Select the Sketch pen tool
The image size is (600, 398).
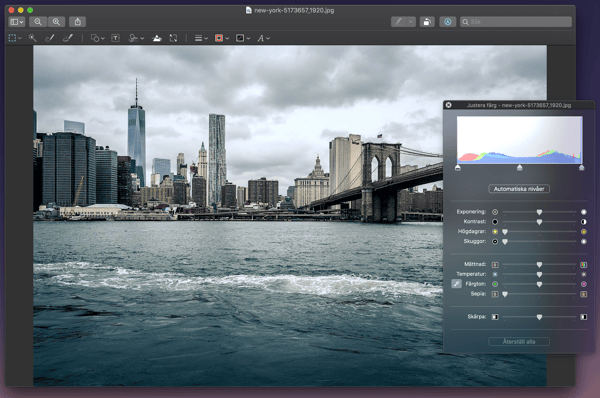coord(50,38)
